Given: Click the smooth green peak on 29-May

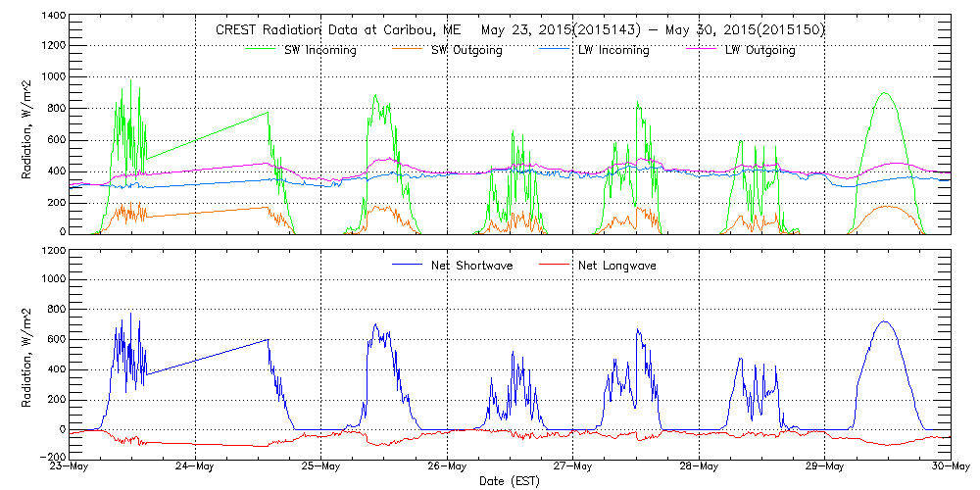Looking at the screenshot, I should click(x=885, y=93).
